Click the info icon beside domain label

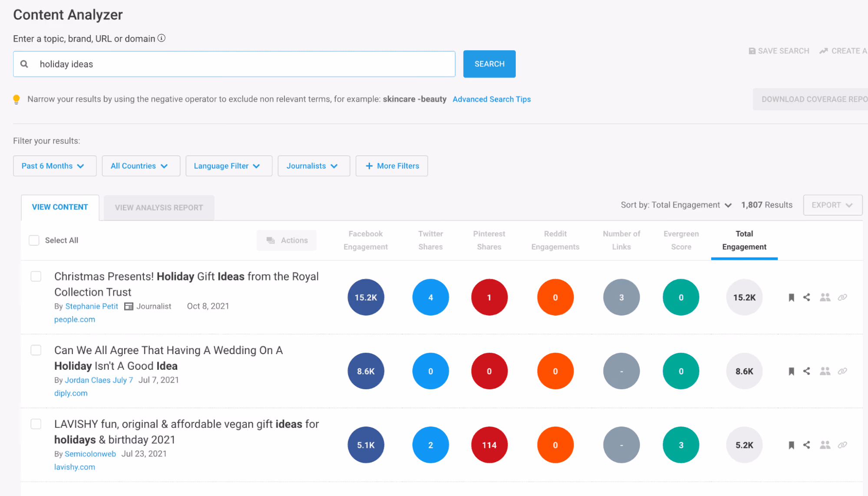(x=162, y=38)
